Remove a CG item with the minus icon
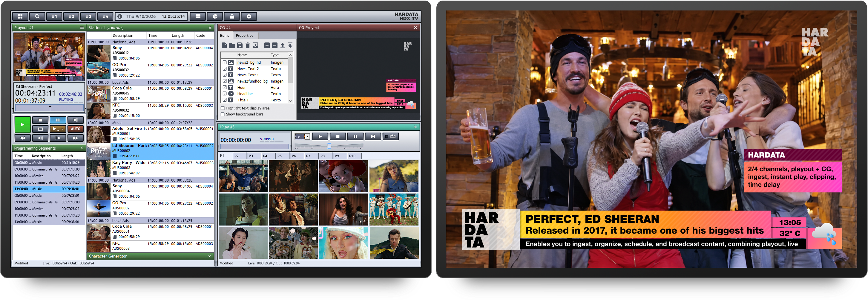The height and width of the screenshot is (300, 868). point(274,45)
